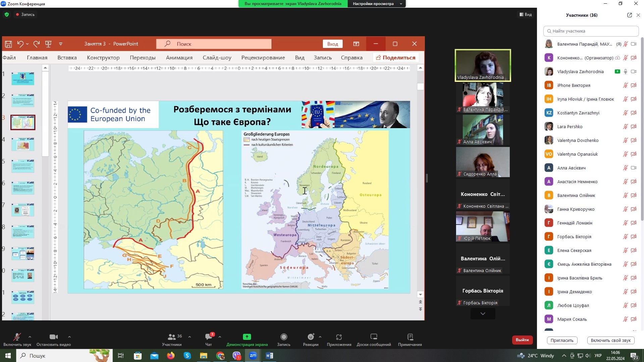Expand audio options arrow beside microphone
The width and height of the screenshot is (644, 362).
(30, 337)
